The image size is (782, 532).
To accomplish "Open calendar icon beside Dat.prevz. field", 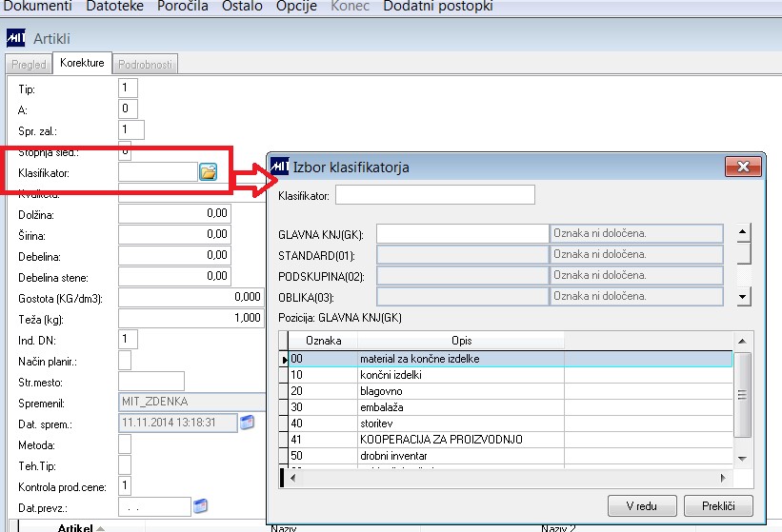I will coord(200,506).
